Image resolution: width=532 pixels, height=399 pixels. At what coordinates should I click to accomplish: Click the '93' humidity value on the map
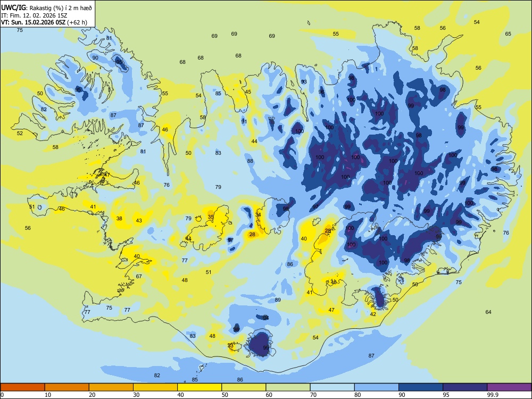click(304, 82)
